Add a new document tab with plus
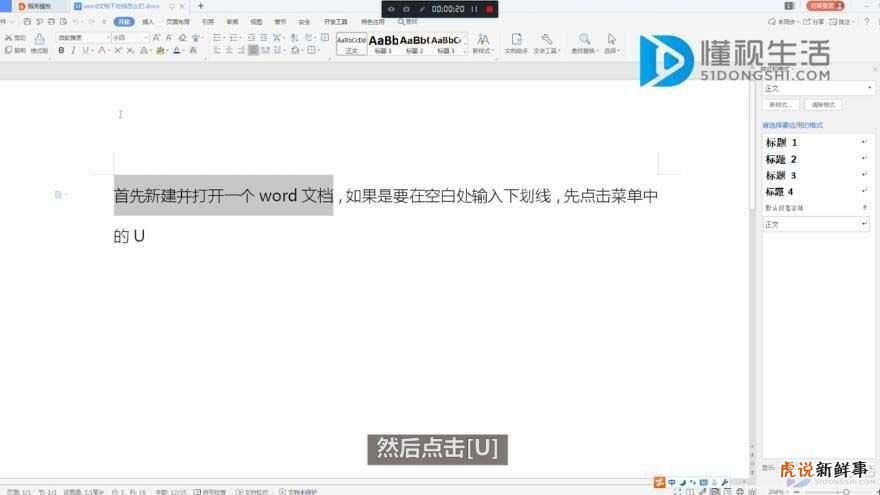The height and width of the screenshot is (495, 880). (x=200, y=6)
